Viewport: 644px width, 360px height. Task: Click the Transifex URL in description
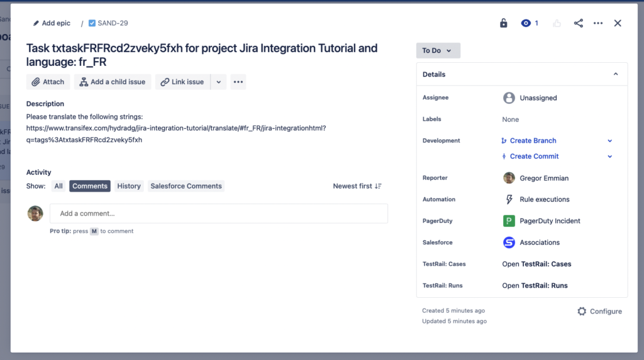[x=176, y=134]
